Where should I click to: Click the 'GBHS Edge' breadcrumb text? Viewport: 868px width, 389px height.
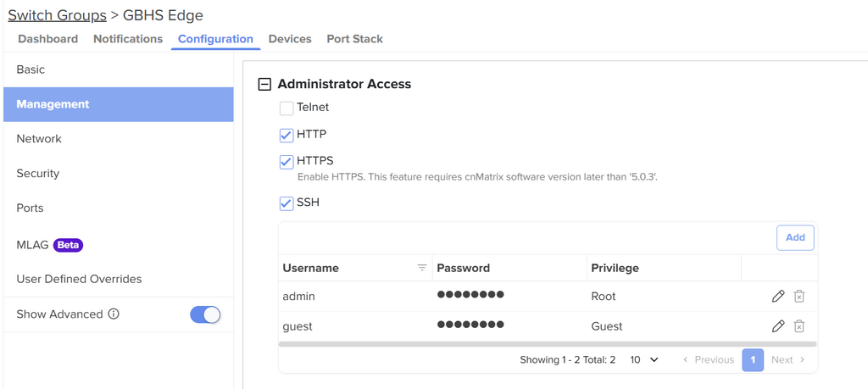point(163,15)
